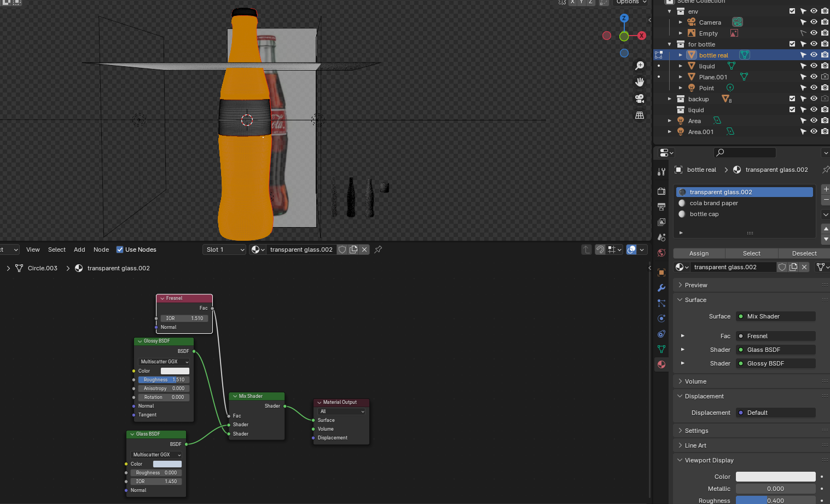Open the View menu in node editor
Viewport: 830px width, 504px height.
coord(33,250)
